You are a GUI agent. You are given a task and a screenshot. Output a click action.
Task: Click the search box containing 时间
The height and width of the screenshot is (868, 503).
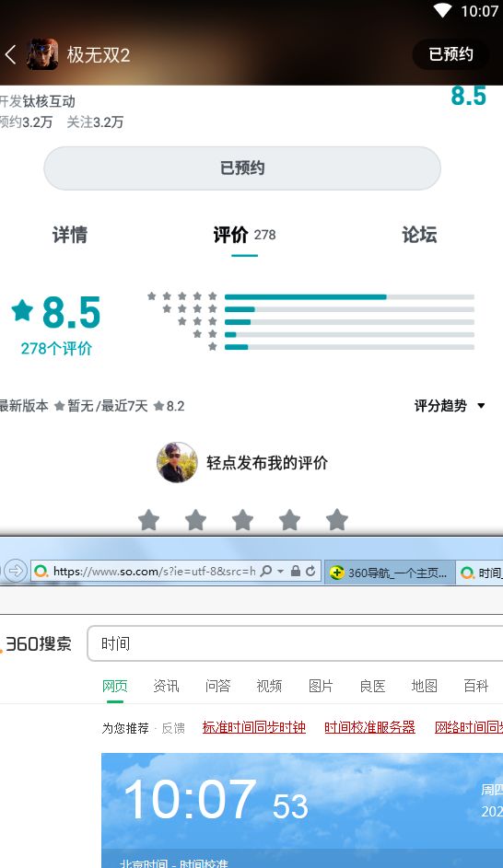click(296, 643)
